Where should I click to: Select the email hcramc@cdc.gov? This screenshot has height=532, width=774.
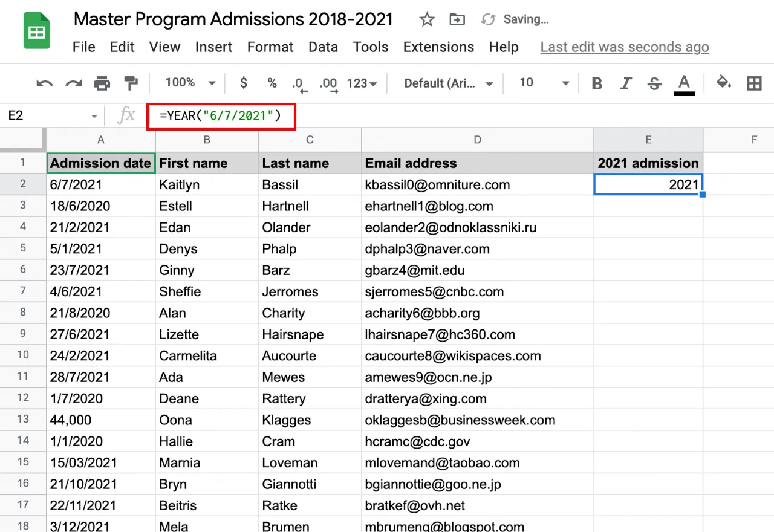point(477,441)
